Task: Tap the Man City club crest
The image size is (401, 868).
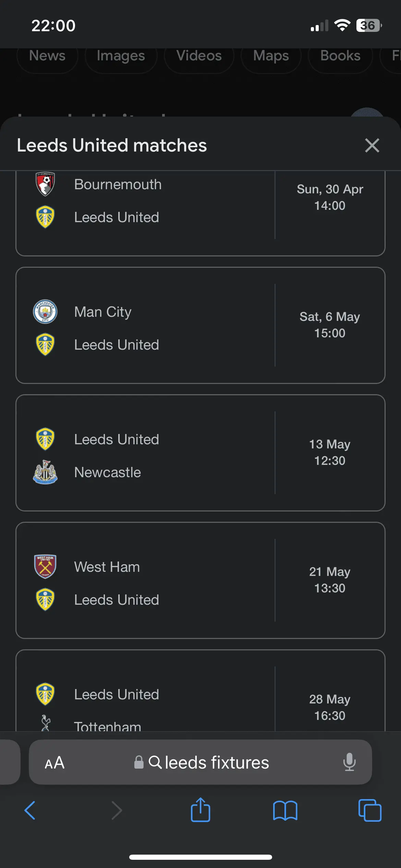Action: [45, 312]
